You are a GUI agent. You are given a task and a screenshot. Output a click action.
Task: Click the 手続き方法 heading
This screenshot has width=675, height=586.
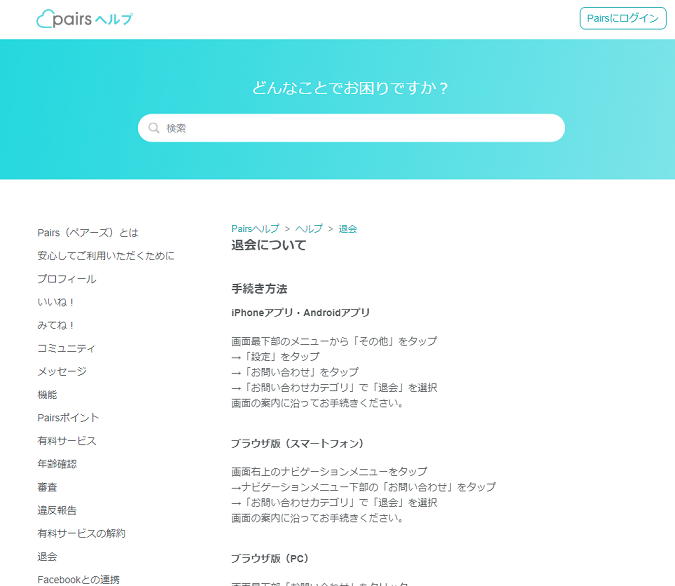tap(259, 289)
